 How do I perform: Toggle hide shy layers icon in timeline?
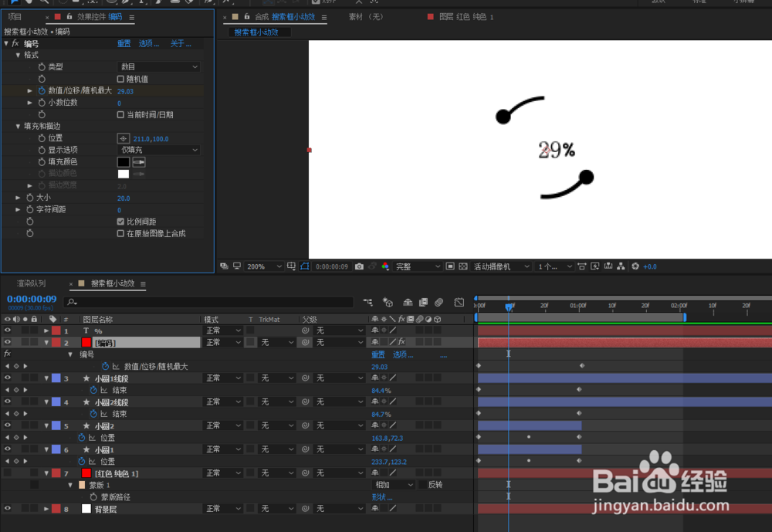tap(408, 302)
